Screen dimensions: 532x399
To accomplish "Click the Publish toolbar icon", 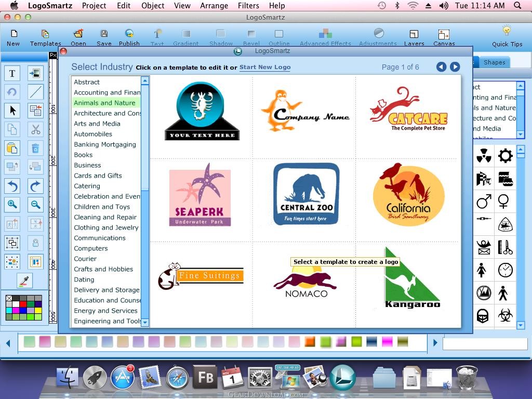I will (129, 37).
